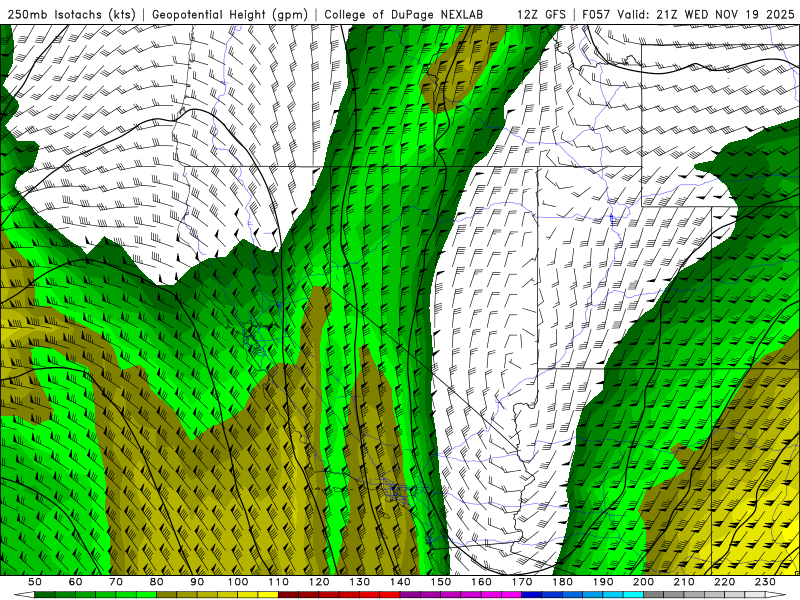Screen dimensions: 800x600
Task: Click the 90 value on the color scale
Action: point(197,582)
